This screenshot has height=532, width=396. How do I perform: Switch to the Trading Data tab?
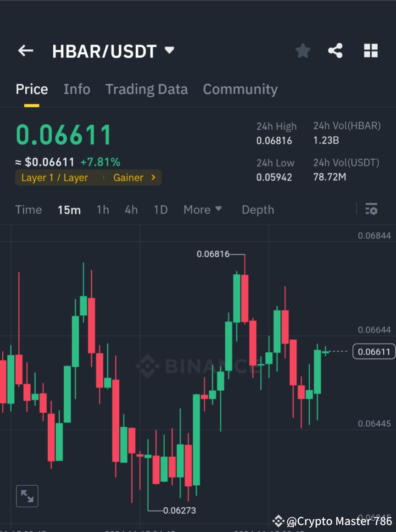coord(146,89)
